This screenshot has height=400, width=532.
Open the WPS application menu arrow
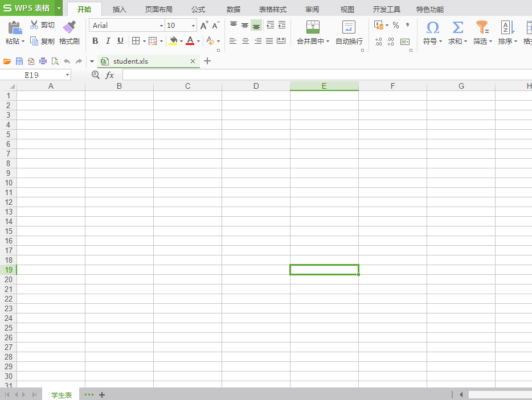59,8
